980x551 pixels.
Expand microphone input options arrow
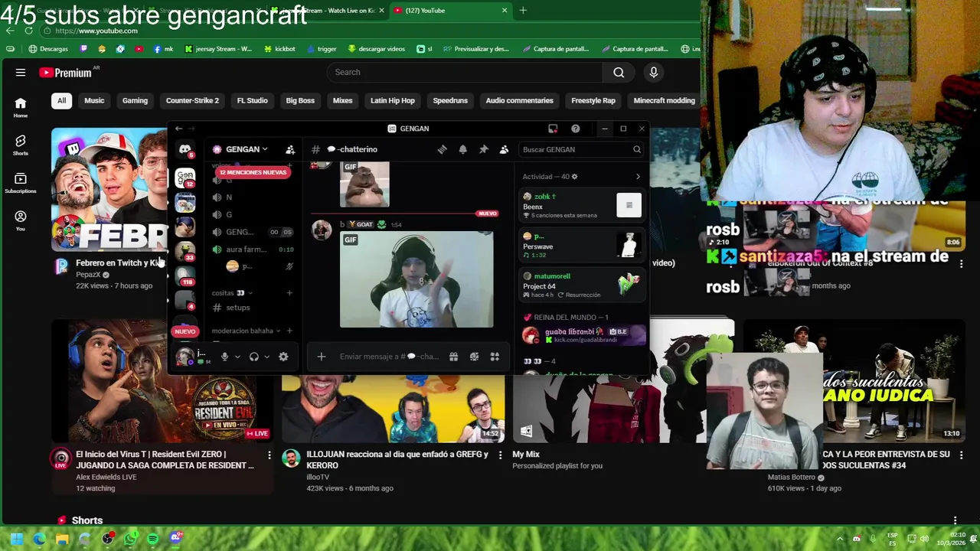point(237,357)
